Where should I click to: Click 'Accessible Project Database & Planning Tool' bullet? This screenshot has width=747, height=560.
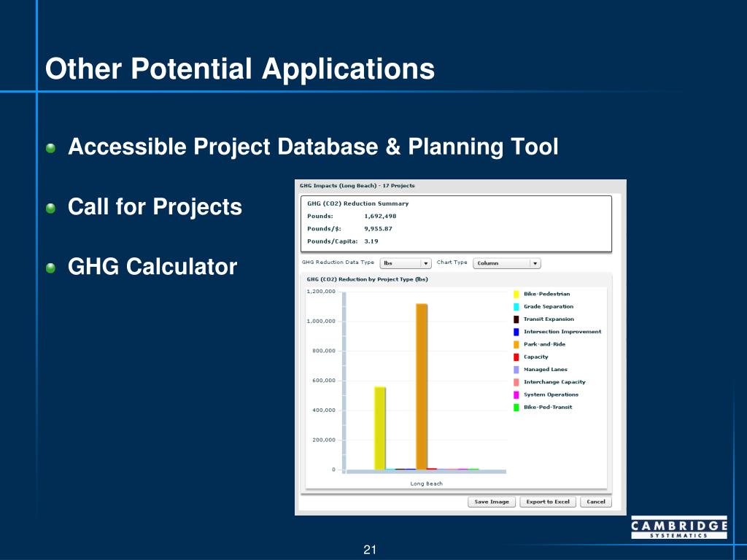coord(313,147)
